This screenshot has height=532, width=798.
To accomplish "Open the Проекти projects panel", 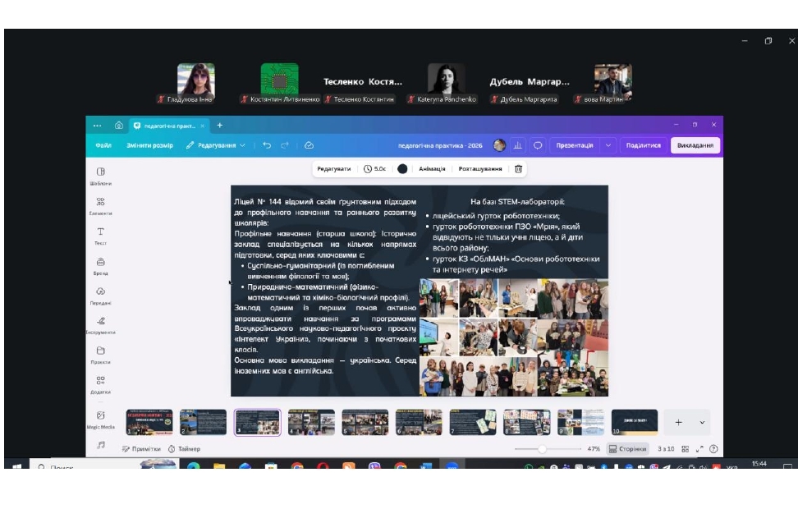I will tap(101, 355).
